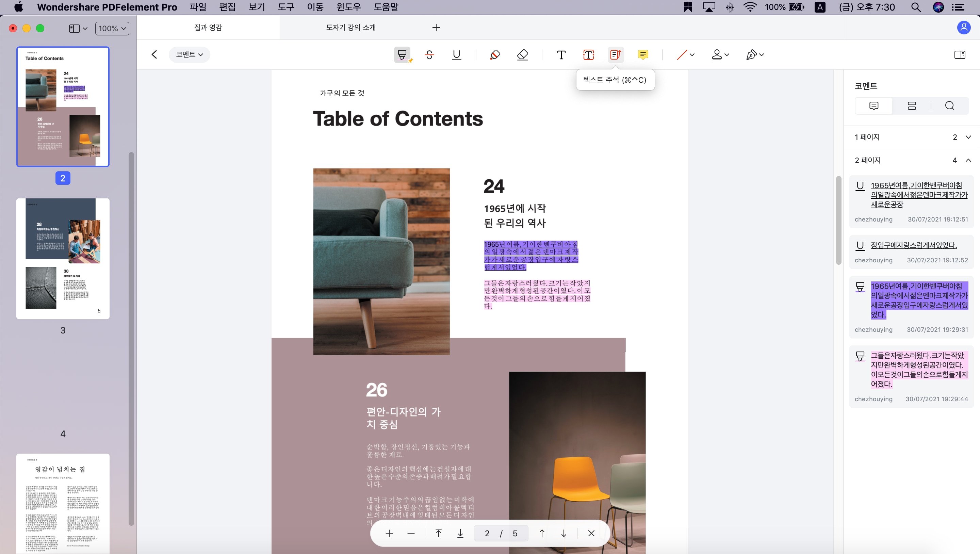
Task: Open the 보기 menu
Action: [x=257, y=7]
